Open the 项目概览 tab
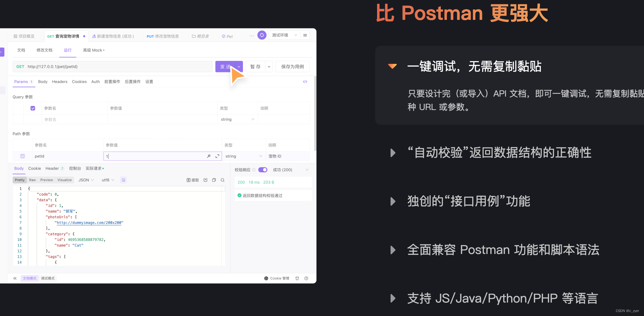This screenshot has height=316, width=644. tap(24, 36)
